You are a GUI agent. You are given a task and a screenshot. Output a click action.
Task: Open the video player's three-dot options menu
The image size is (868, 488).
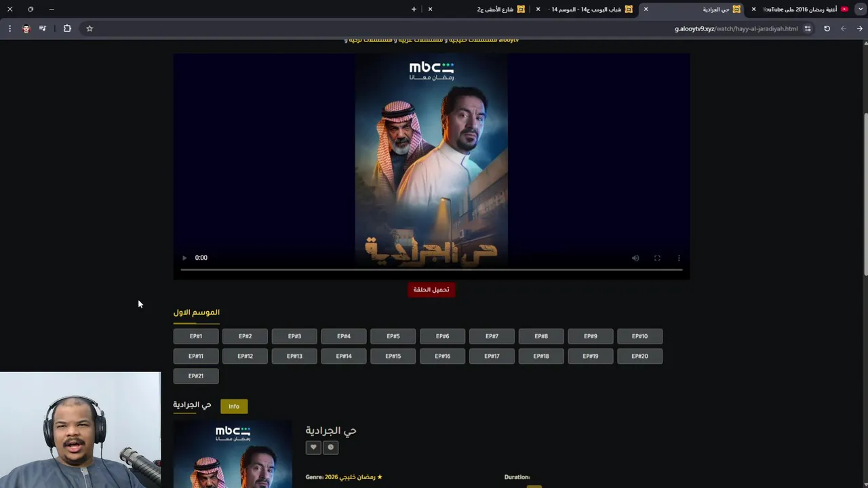pyautogui.click(x=679, y=258)
